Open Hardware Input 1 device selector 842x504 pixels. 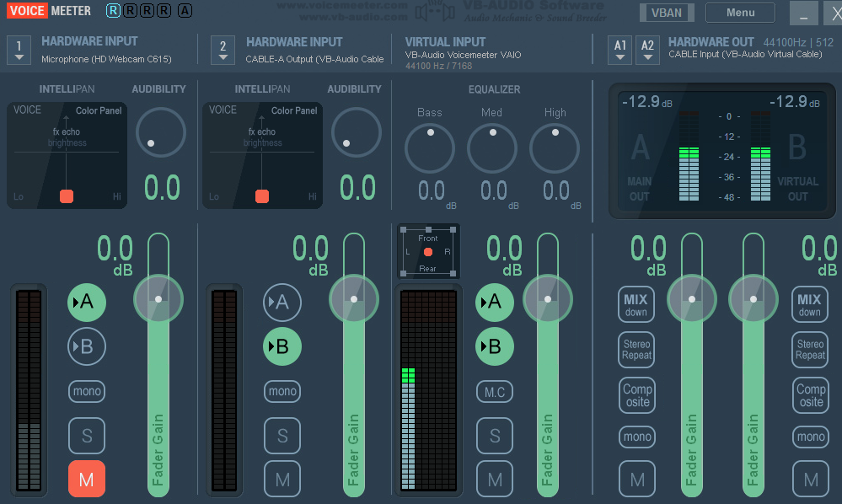(x=19, y=50)
